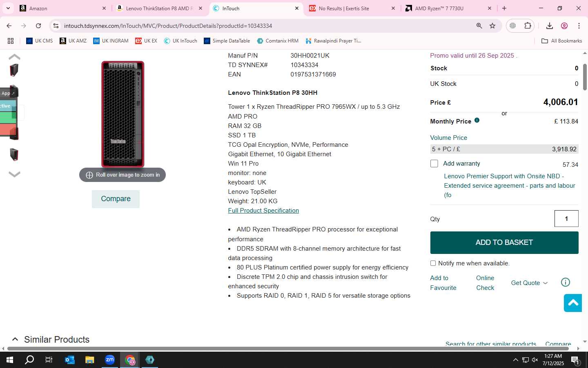The width and height of the screenshot is (588, 368).
Task: Show next product thumbnails with down chevron
Action: [x=14, y=174]
